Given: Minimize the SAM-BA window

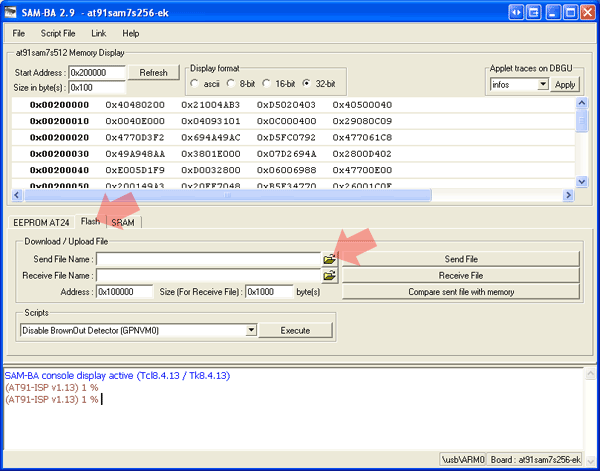Looking at the screenshot, I should pyautogui.click(x=553, y=12).
